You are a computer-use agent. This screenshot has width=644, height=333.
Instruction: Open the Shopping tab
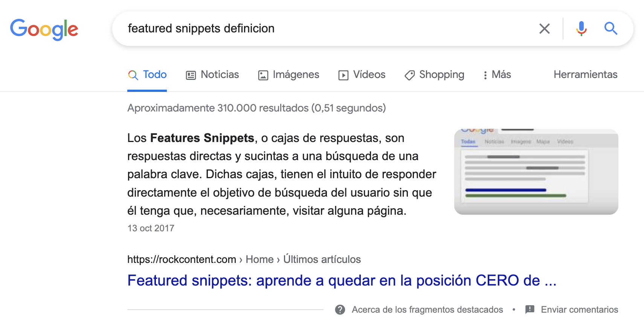434,75
